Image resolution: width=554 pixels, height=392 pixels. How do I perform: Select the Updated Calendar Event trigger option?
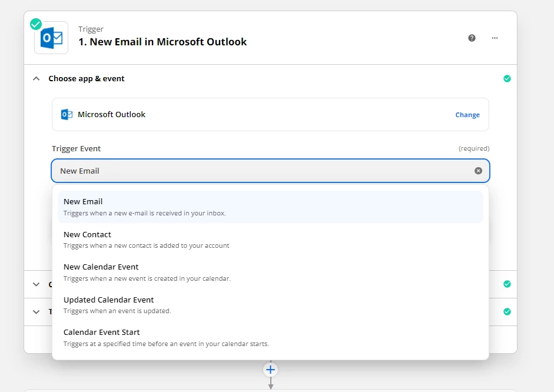[270, 305]
